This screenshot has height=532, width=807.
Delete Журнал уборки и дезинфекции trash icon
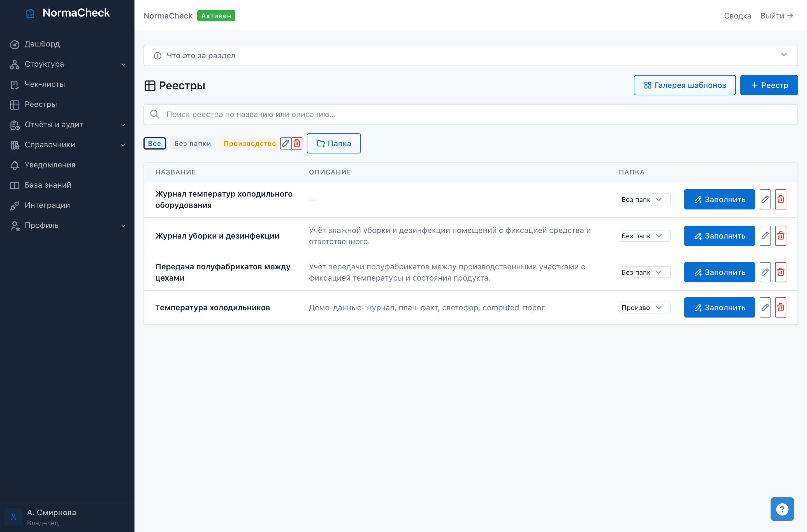pyautogui.click(x=780, y=235)
